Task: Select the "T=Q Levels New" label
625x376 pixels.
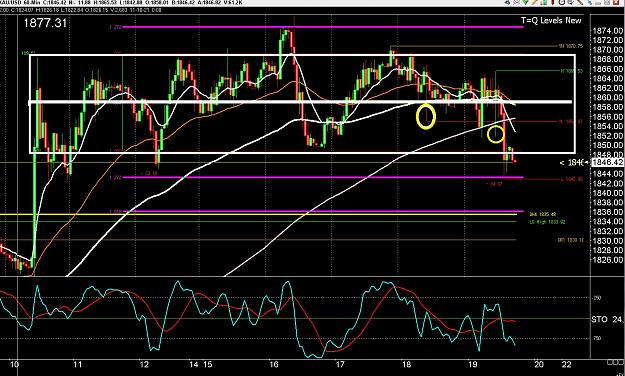Action: [551, 20]
